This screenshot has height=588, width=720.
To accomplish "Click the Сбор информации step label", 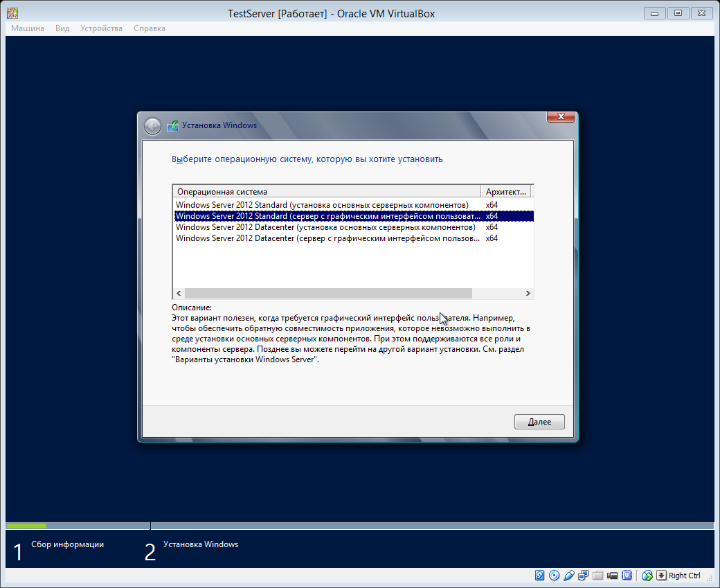I will [68, 544].
